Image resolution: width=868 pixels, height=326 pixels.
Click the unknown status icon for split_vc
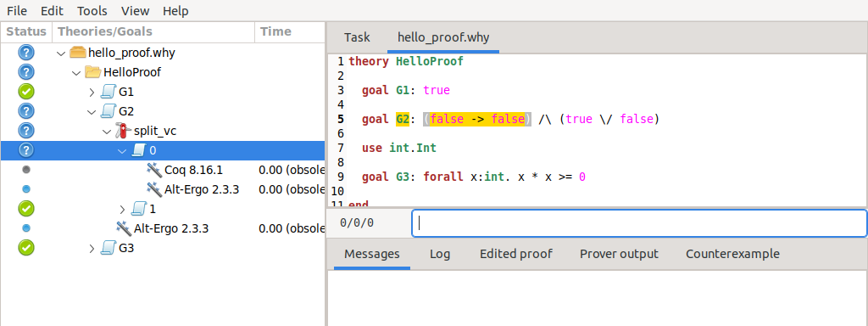point(26,130)
